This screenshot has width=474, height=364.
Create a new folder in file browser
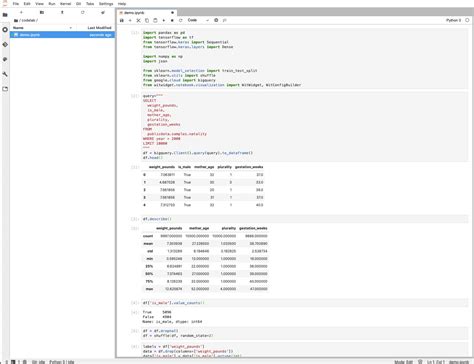coord(42,12)
